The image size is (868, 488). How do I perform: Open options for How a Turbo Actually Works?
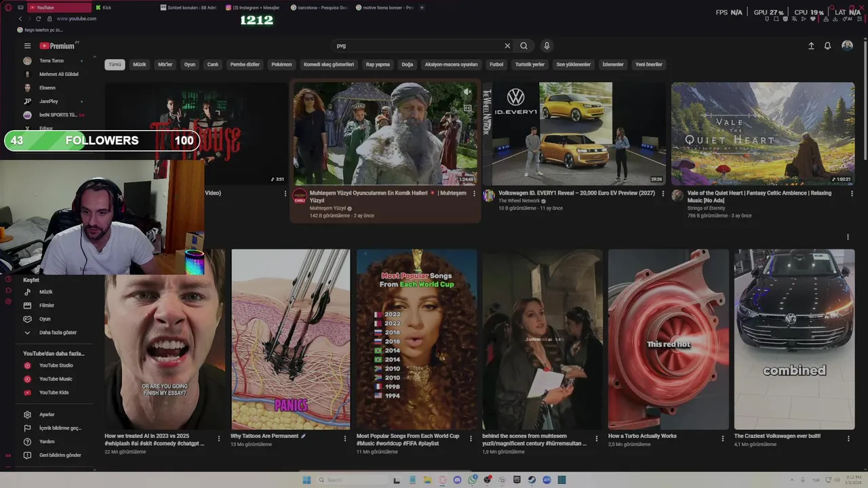click(x=722, y=439)
